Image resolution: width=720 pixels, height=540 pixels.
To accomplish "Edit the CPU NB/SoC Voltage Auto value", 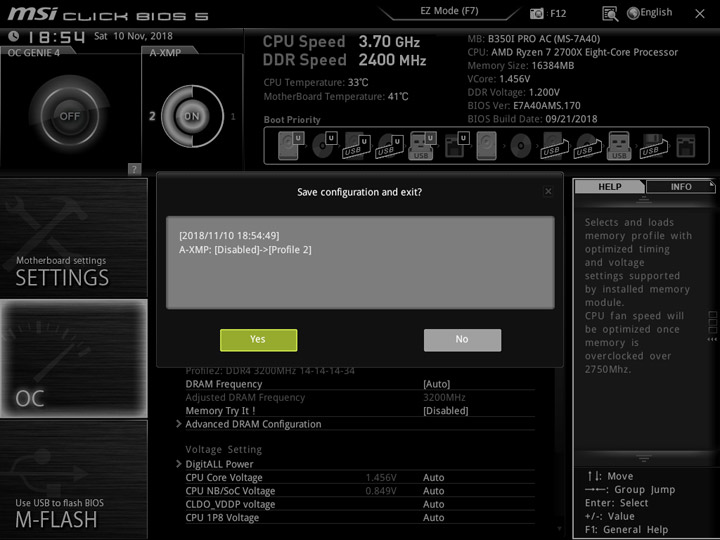I will click(433, 491).
